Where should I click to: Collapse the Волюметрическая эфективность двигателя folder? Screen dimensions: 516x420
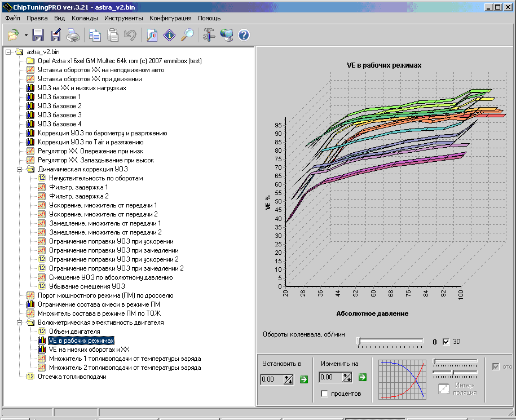tap(20, 322)
